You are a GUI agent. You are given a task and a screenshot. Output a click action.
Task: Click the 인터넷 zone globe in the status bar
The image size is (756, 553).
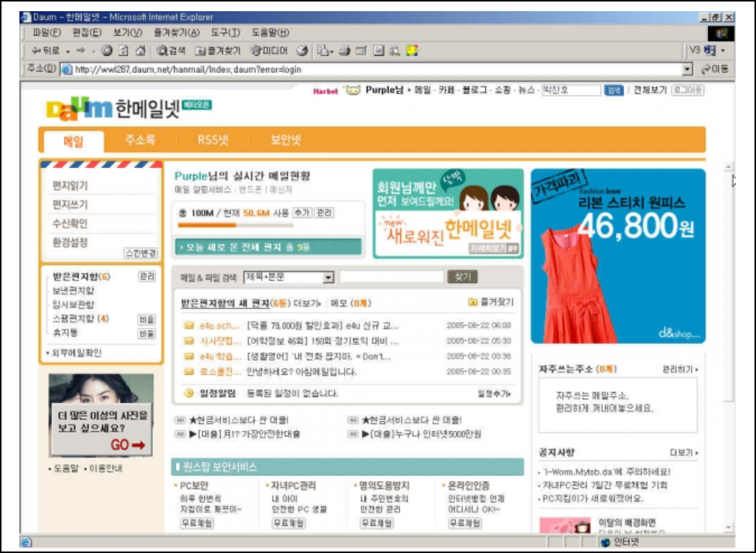pyautogui.click(x=605, y=542)
